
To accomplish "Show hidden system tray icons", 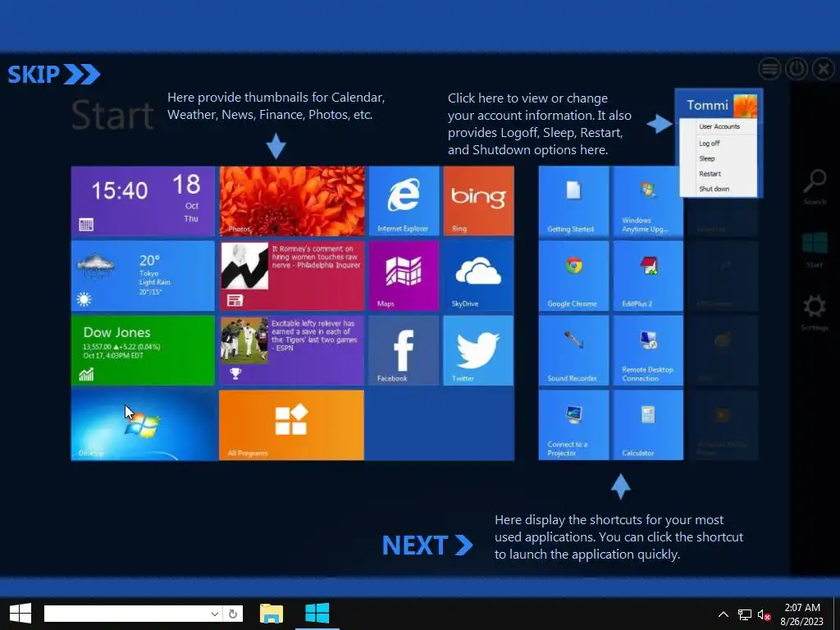I will pyautogui.click(x=724, y=614).
